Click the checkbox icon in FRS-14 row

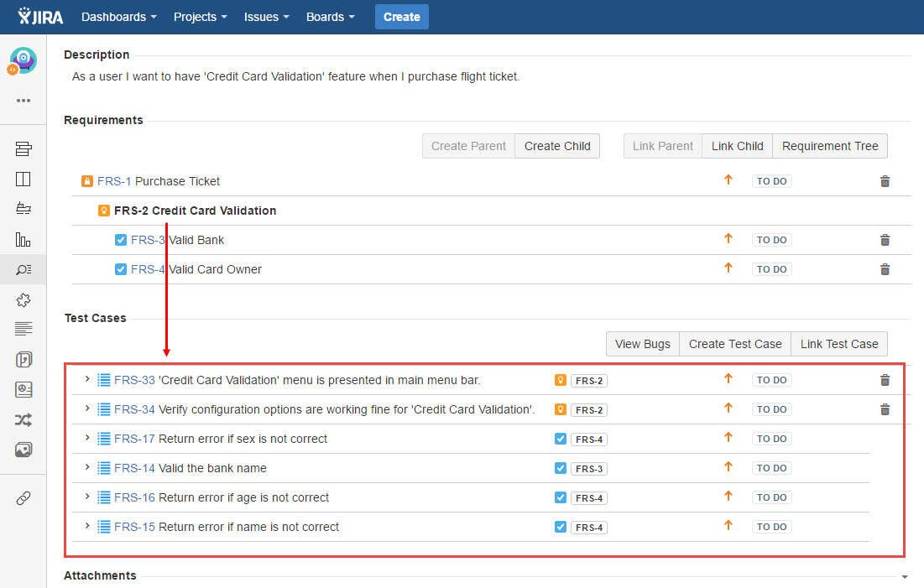[x=561, y=468]
